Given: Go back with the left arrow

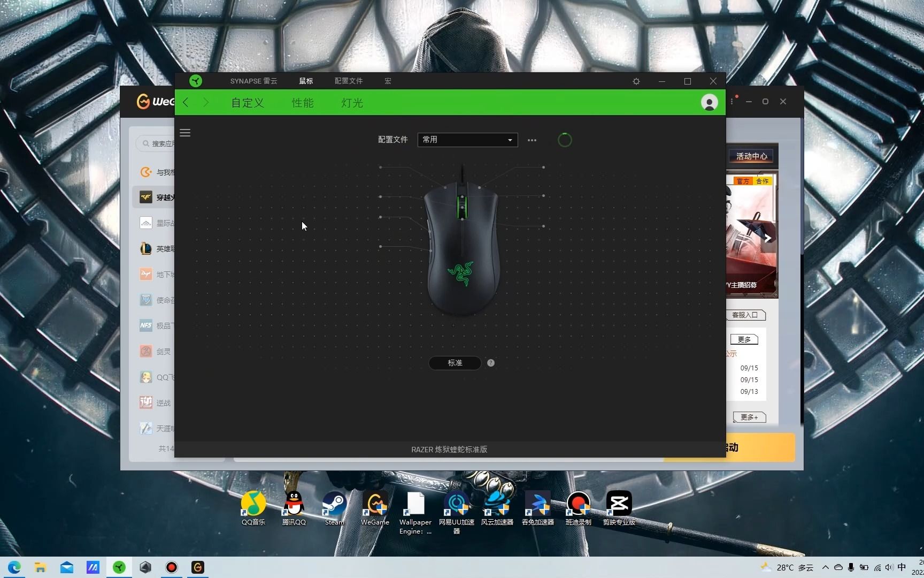Looking at the screenshot, I should coord(186,102).
